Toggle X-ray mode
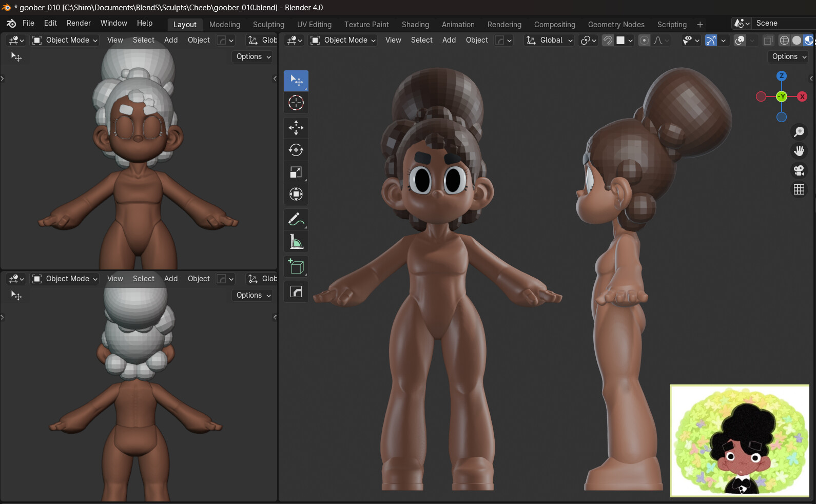Viewport: 816px width, 504px height. 768,40
